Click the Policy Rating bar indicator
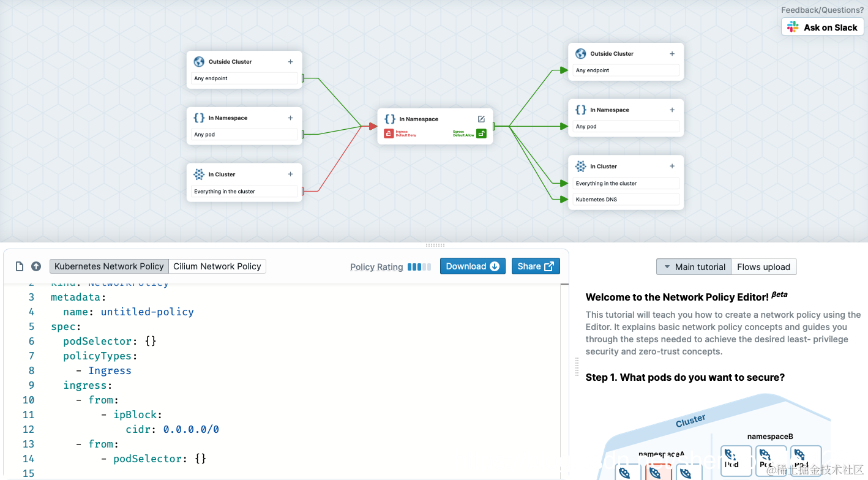The image size is (868, 480). coord(419,267)
